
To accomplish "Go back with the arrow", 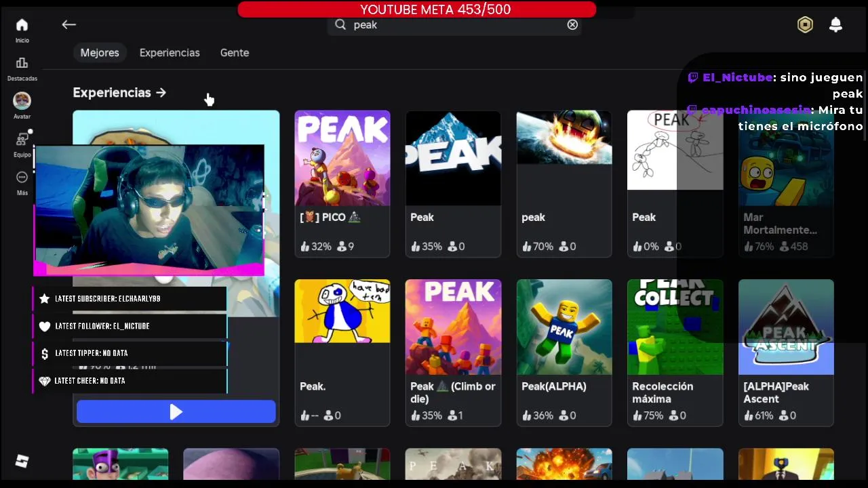I will pyautogui.click(x=68, y=24).
